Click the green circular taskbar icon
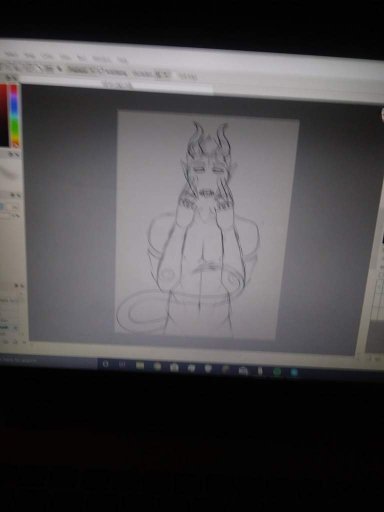 point(277,372)
